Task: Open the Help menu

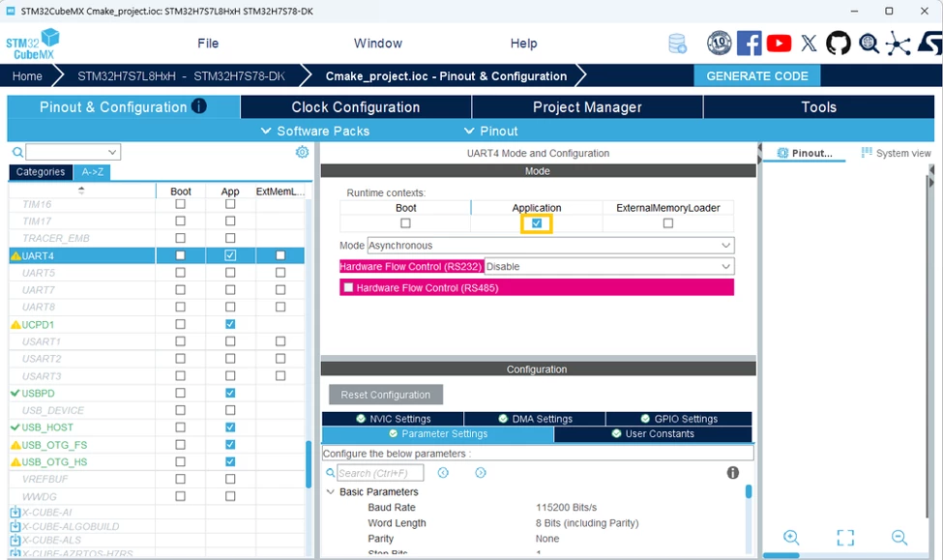Action: 524,44
